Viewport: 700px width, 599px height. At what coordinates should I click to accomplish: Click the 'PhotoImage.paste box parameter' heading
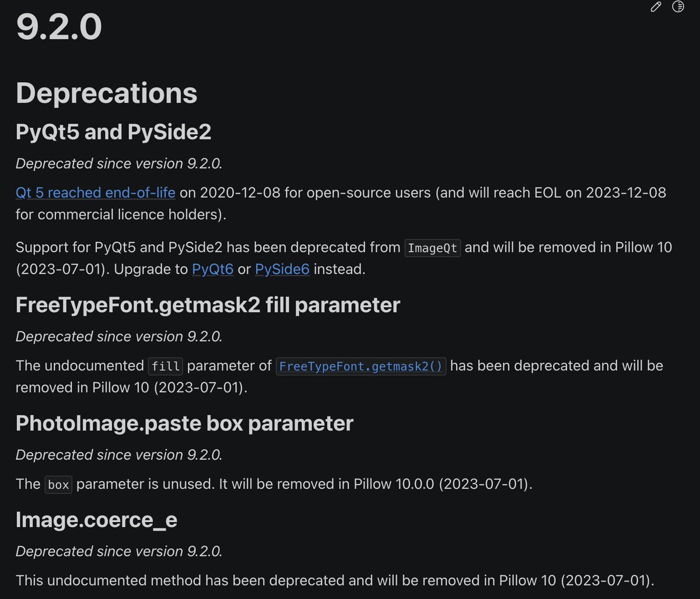[x=185, y=423]
